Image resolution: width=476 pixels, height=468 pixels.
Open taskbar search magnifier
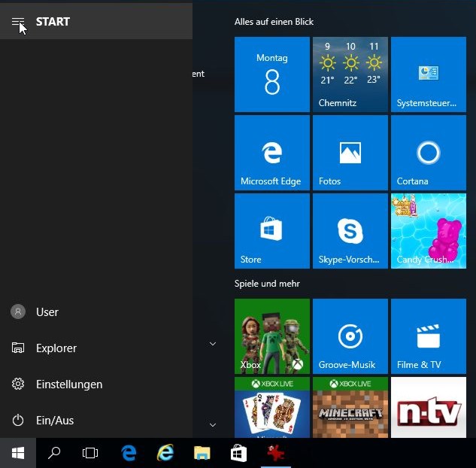coord(54,453)
